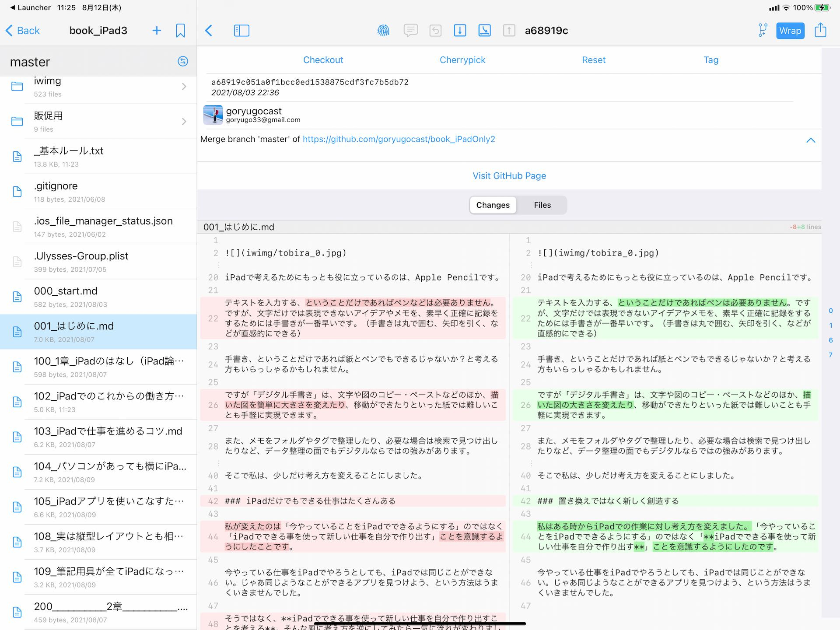Return to Launcher in the status bar
This screenshot has width=840, height=630.
[x=30, y=7]
